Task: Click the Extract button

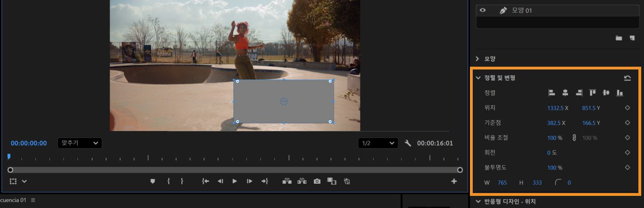Action: click(x=302, y=181)
